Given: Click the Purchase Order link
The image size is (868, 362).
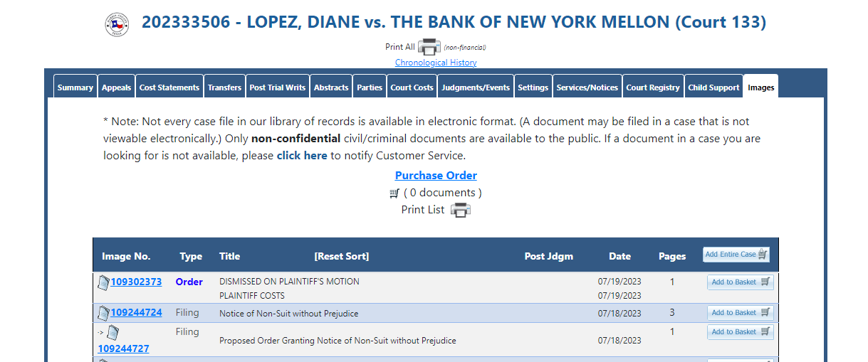Looking at the screenshot, I should [x=436, y=176].
